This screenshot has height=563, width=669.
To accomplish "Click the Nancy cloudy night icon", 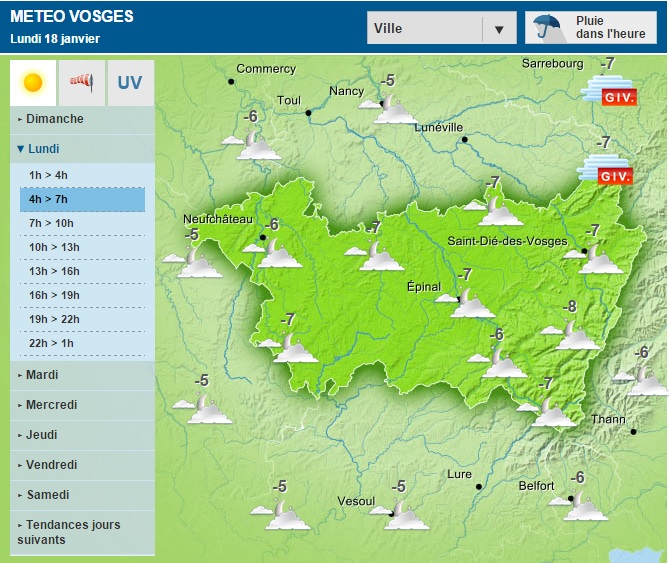I will click(394, 108).
